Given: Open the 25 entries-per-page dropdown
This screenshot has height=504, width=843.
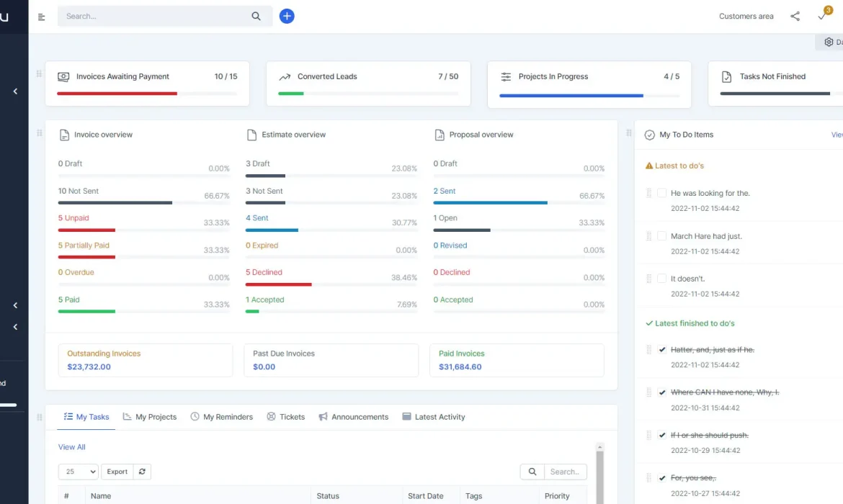Looking at the screenshot, I should [78, 472].
